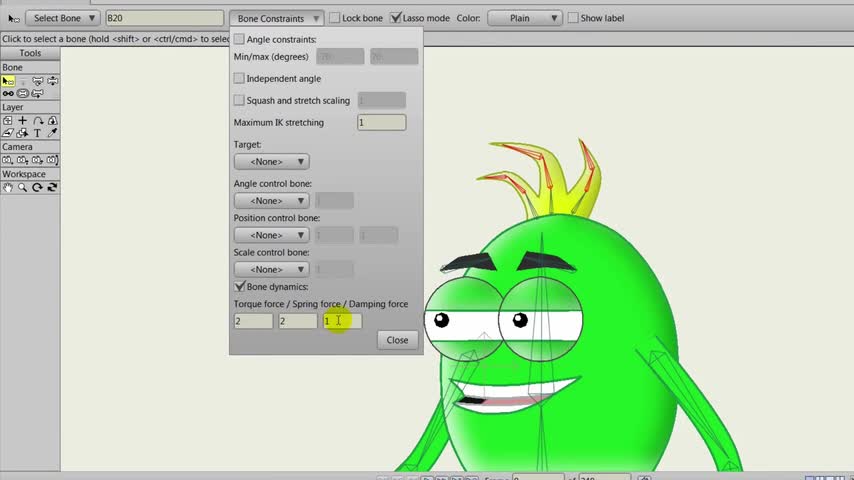Image resolution: width=854 pixels, height=480 pixels.
Task: Open the Select Bone dropdown
Action: [x=63, y=18]
